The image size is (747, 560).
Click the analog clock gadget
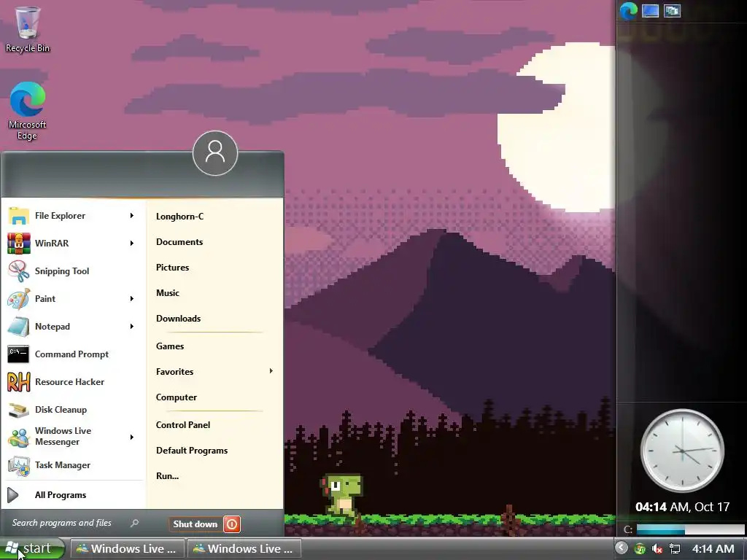click(x=682, y=451)
